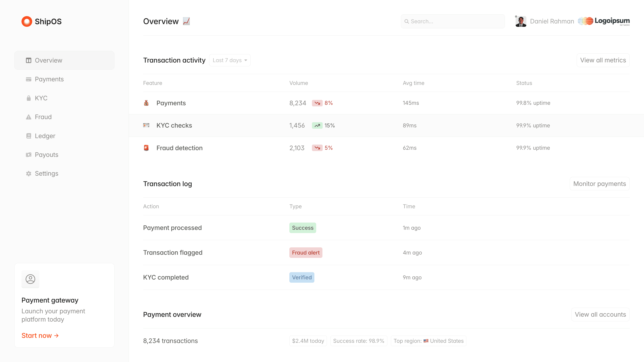Image resolution: width=644 pixels, height=362 pixels.
Task: Click the profile icon in Payment gateway card
Action: 30,279
